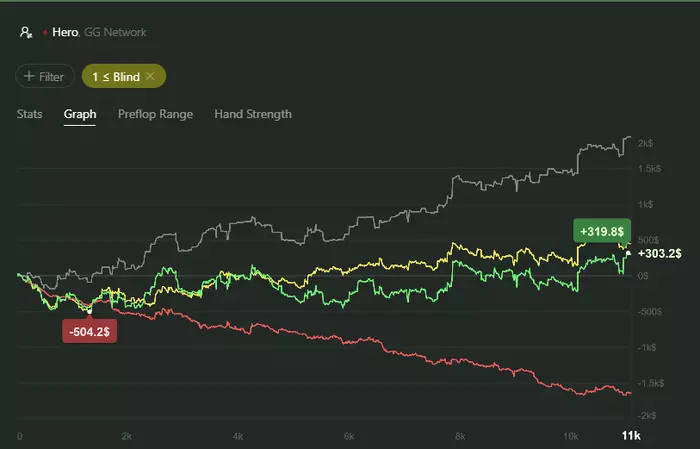Switch to the Stats tab
The height and width of the screenshot is (449, 700).
pos(30,114)
